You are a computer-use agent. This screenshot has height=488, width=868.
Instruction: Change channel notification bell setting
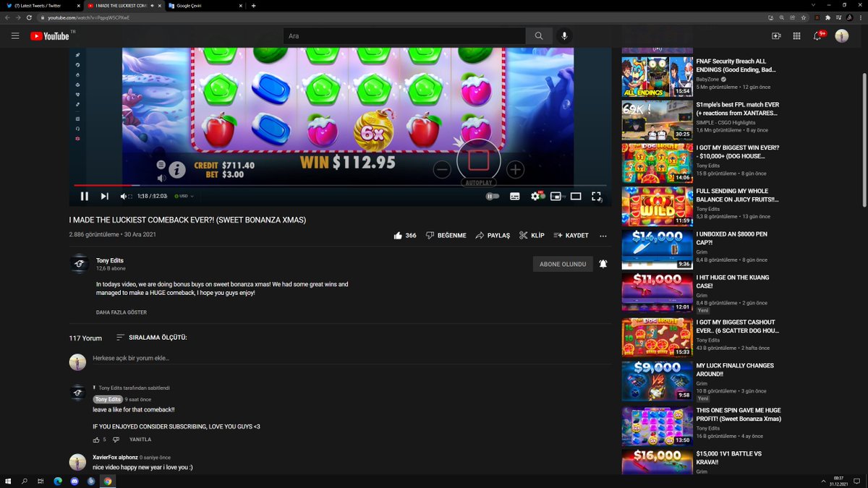pyautogui.click(x=603, y=264)
